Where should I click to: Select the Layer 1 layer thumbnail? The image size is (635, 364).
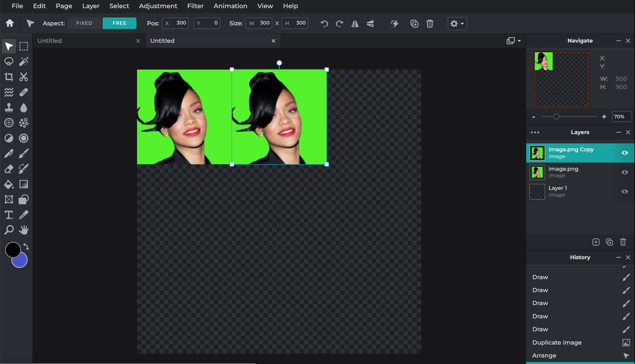tap(537, 192)
